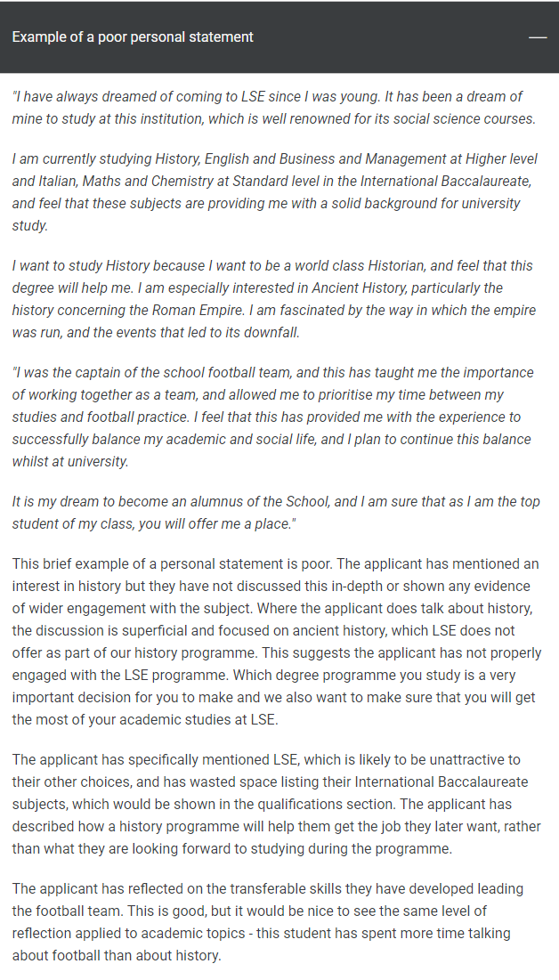Image resolution: width=559 pixels, height=980 pixels.
Task: Click the paragraph starting 'The applicant has specifically mentioned'
Action: (276, 804)
